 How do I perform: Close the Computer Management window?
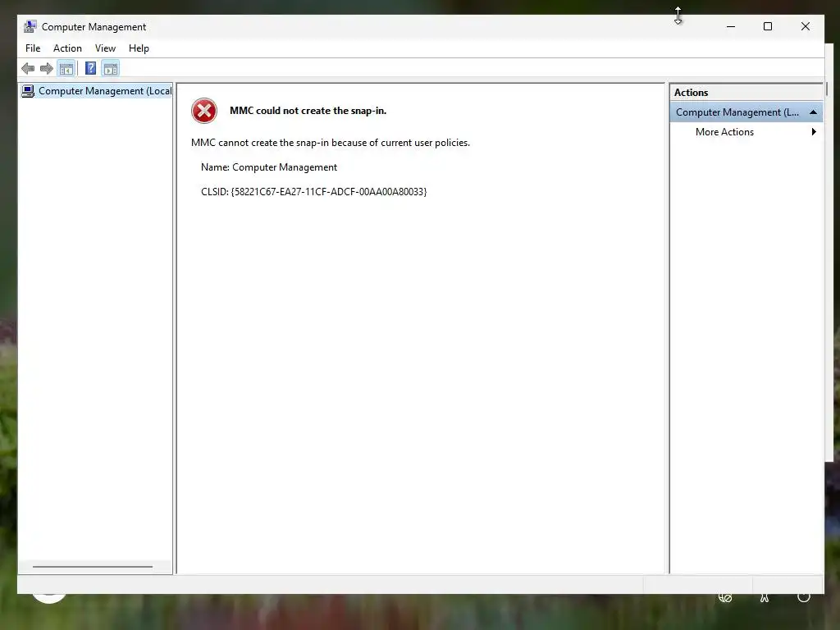[806, 26]
